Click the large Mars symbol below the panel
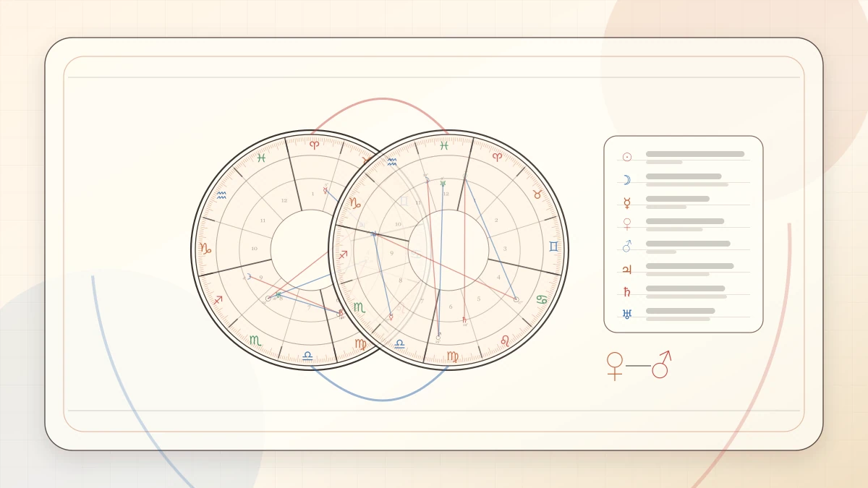Image resolution: width=868 pixels, height=488 pixels. (661, 364)
